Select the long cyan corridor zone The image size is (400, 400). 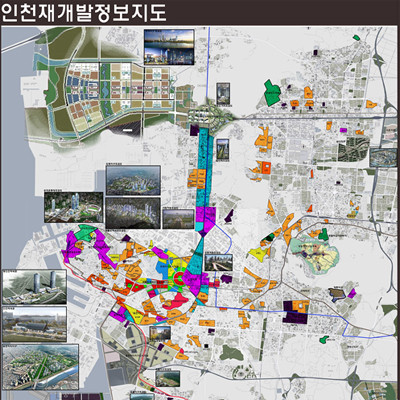point(204,167)
